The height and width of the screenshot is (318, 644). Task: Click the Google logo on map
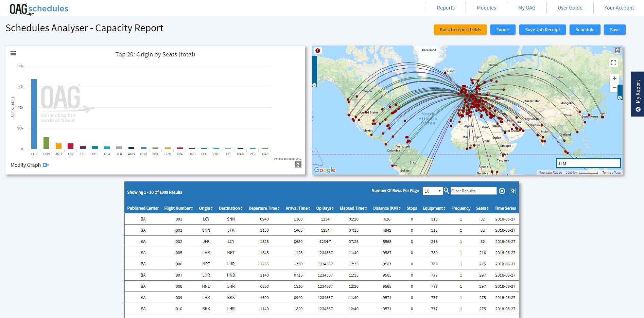coord(325,170)
